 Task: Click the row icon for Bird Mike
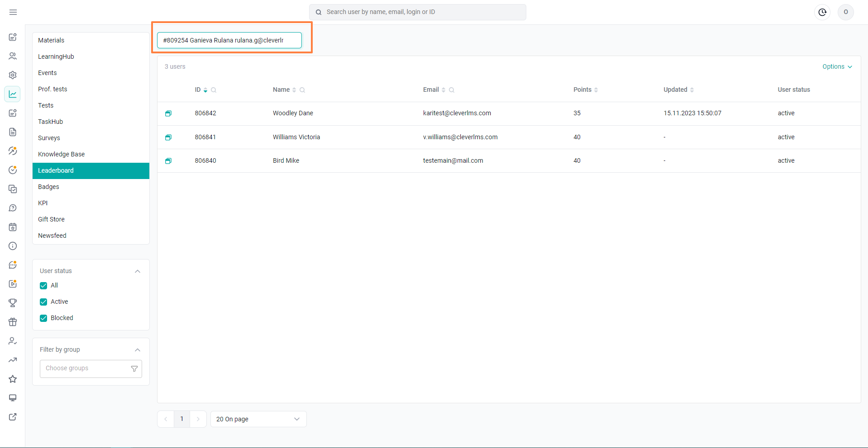tap(168, 161)
